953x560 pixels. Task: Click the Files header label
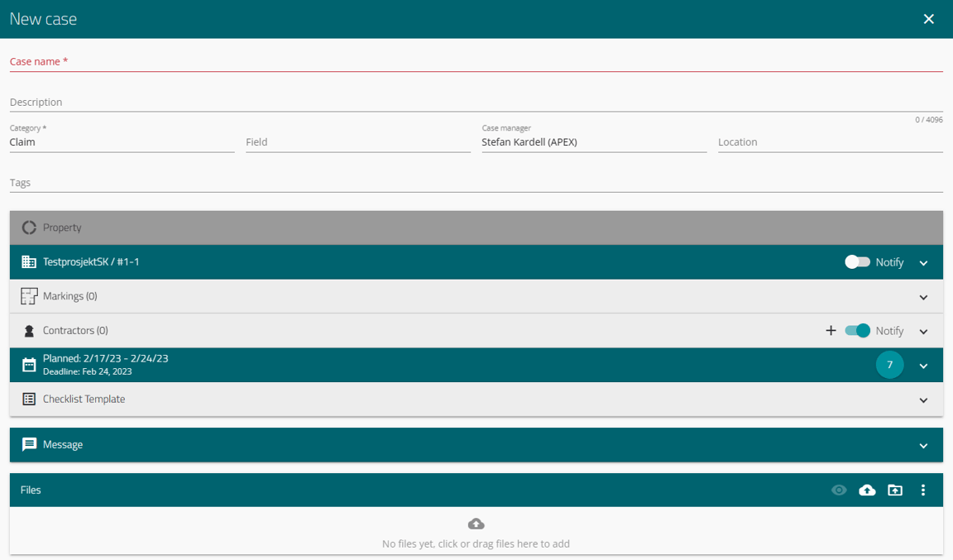(31, 490)
